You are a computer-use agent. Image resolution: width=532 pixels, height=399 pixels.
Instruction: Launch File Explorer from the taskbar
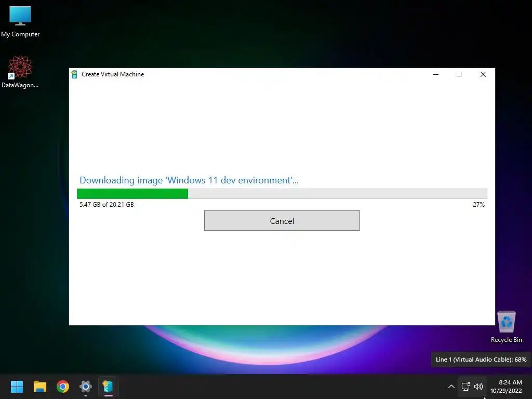click(x=39, y=387)
